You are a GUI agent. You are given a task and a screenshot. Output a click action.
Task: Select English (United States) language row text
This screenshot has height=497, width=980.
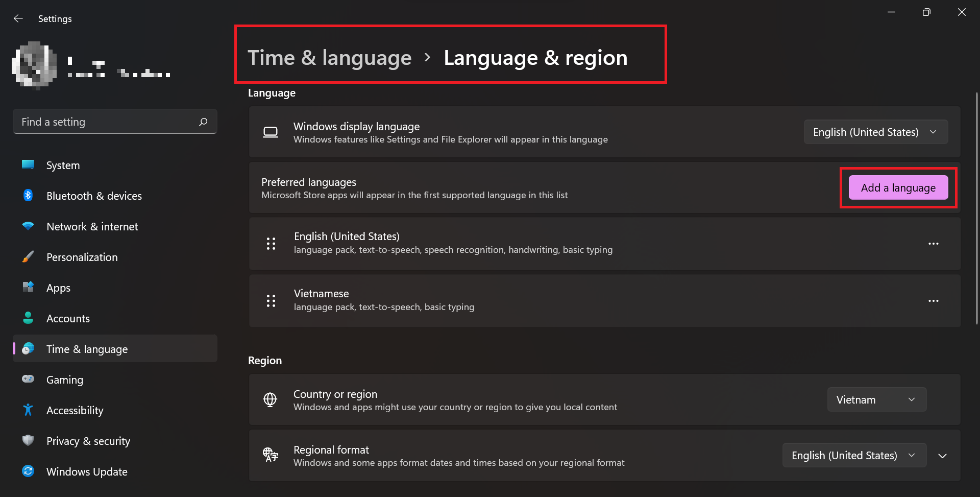[x=347, y=236]
